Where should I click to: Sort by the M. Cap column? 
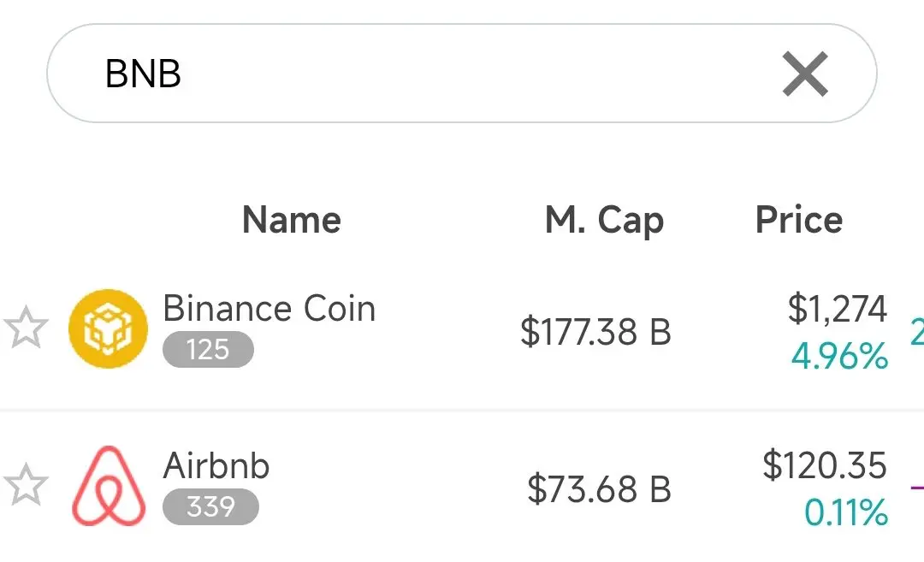coord(604,220)
